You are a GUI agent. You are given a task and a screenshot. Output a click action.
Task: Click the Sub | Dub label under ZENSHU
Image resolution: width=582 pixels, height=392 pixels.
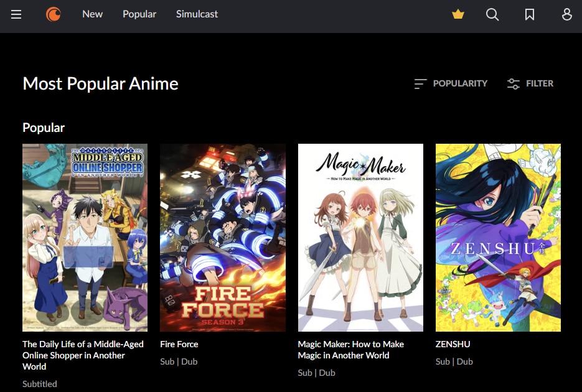coord(454,362)
